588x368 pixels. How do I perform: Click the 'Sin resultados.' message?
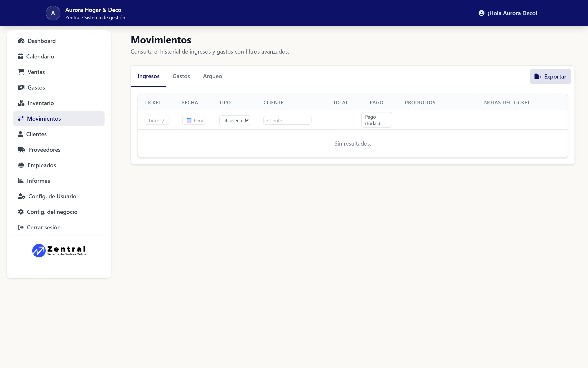click(353, 144)
